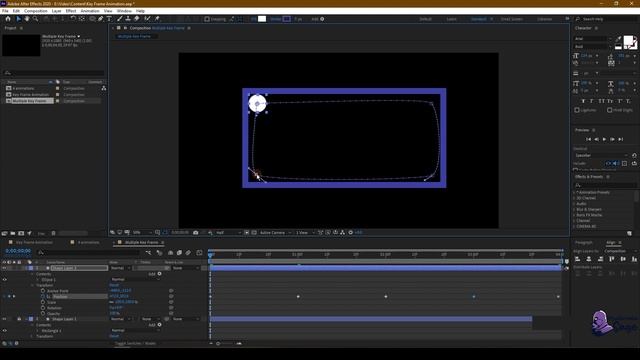640x360 pixels.
Task: Open the Character font family dropdown
Action: (x=593, y=39)
